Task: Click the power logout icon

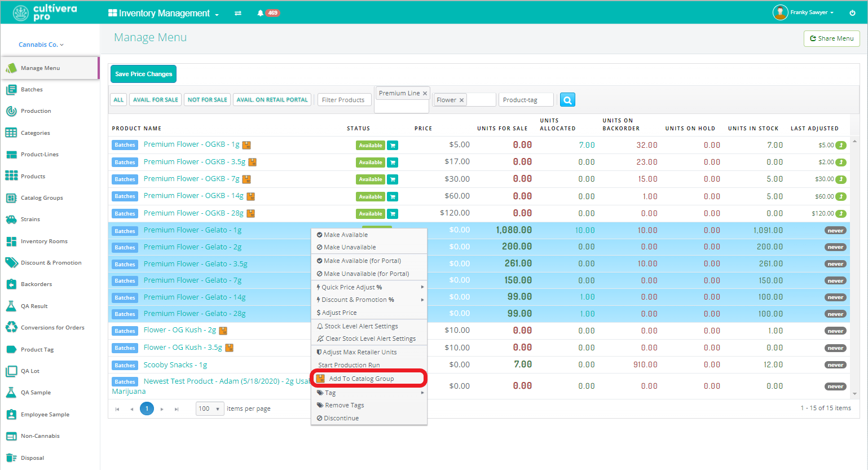Action: [852, 13]
